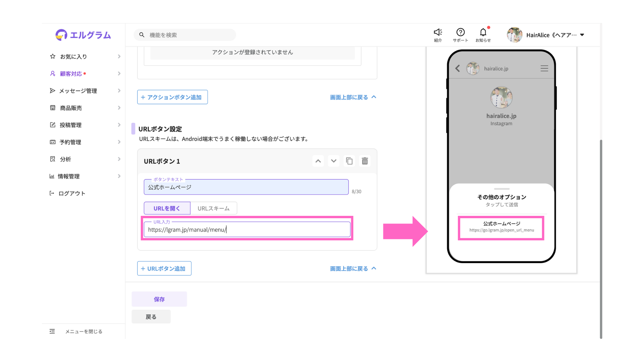Switch to the URLスキーム option
The image size is (644, 362).
click(x=214, y=208)
